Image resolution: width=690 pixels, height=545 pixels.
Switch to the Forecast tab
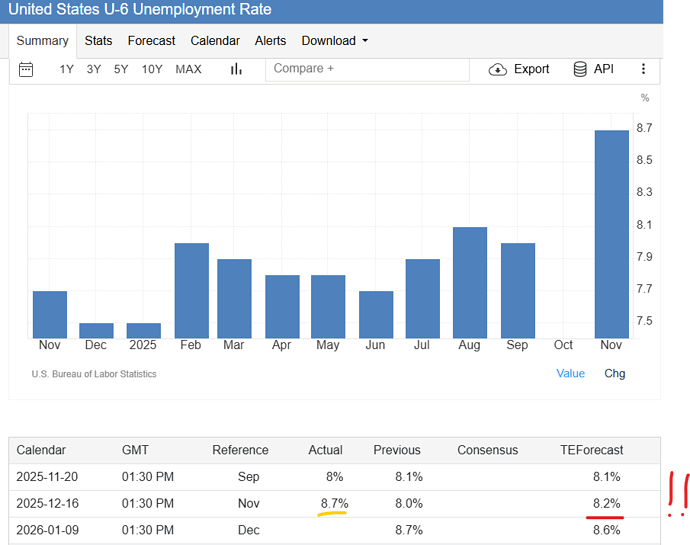pos(151,41)
